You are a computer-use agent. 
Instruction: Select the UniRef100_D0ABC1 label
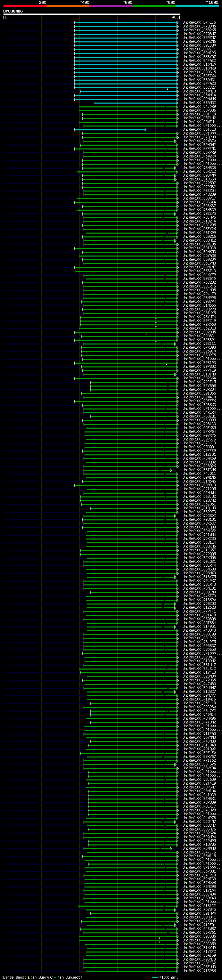(199, 336)
